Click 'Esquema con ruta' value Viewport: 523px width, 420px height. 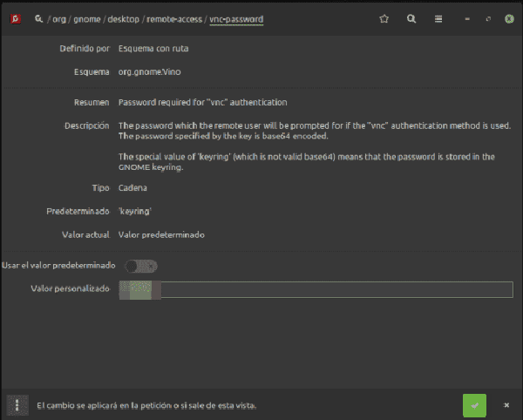click(x=153, y=49)
